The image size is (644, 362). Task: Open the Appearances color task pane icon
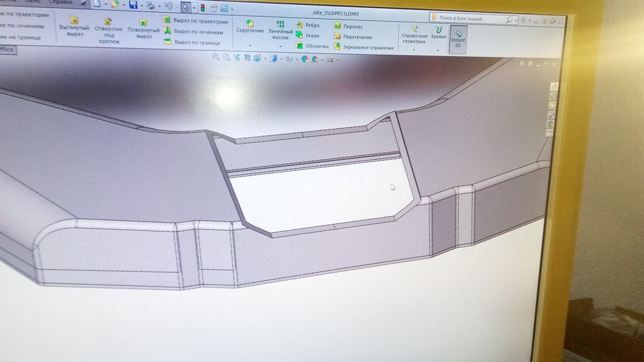551,123
